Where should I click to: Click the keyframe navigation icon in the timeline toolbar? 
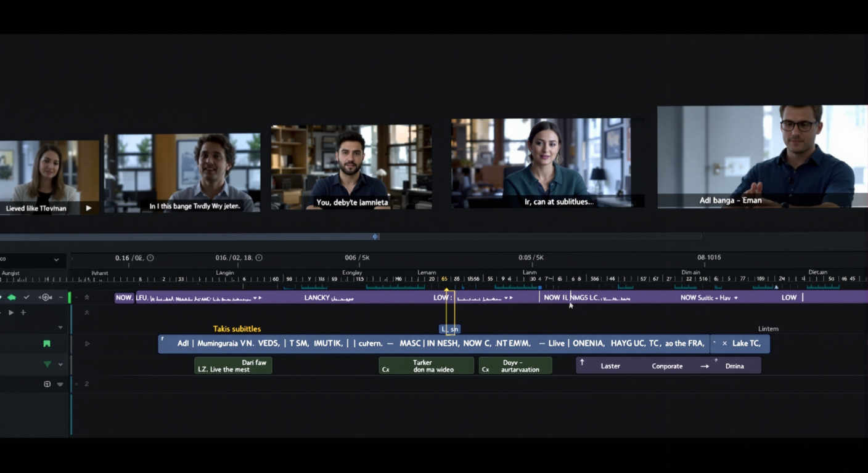46,297
